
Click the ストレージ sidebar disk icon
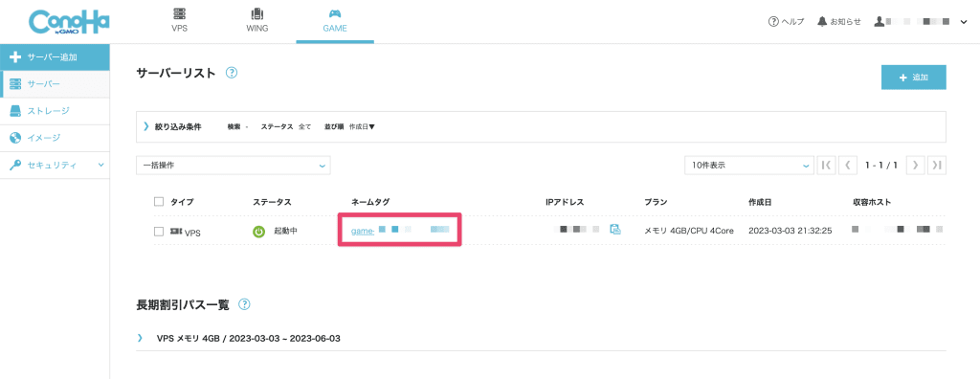tap(16, 111)
